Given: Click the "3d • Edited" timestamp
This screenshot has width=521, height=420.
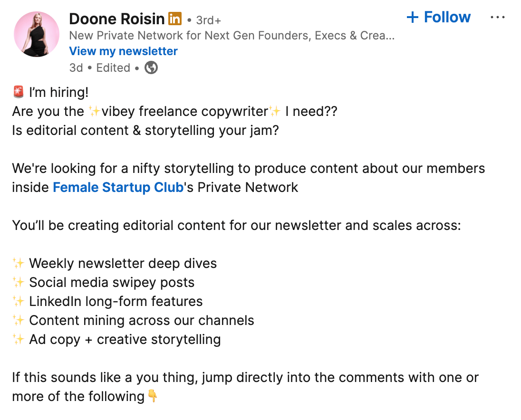Looking at the screenshot, I should pos(100,68).
